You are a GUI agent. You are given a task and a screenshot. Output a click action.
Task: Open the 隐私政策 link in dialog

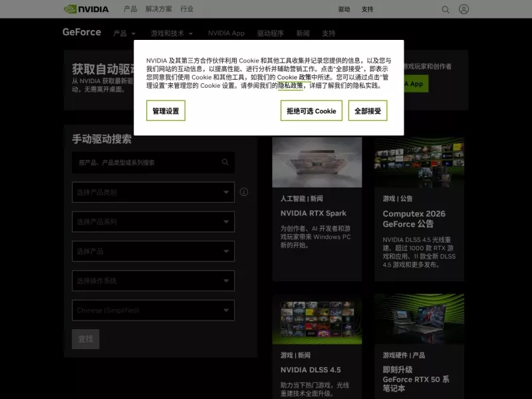click(291, 86)
